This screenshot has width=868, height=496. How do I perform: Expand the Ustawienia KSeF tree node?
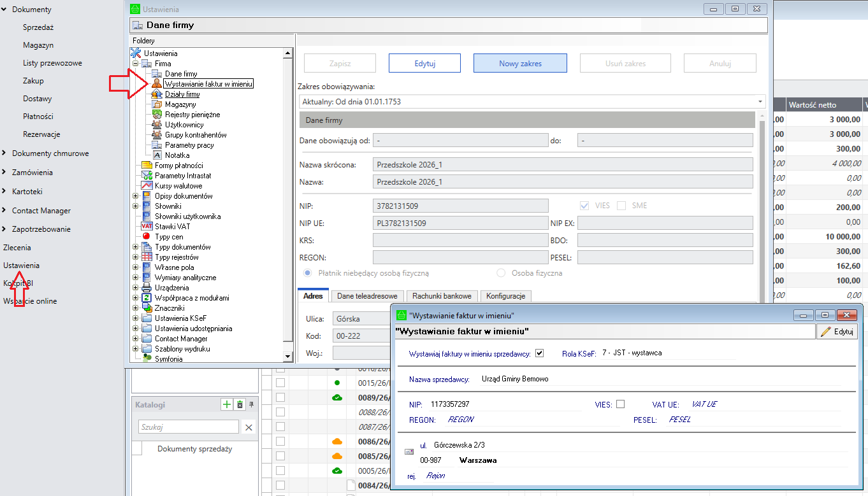[x=135, y=318]
